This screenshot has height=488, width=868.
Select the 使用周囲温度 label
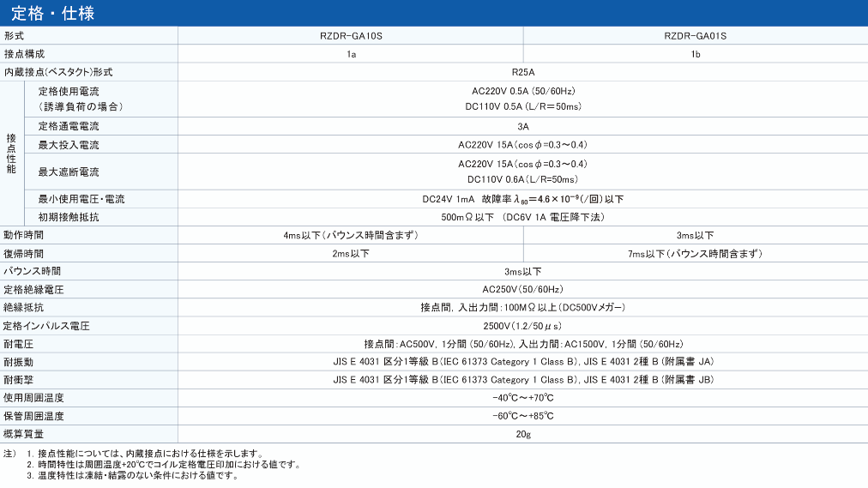coord(33,398)
